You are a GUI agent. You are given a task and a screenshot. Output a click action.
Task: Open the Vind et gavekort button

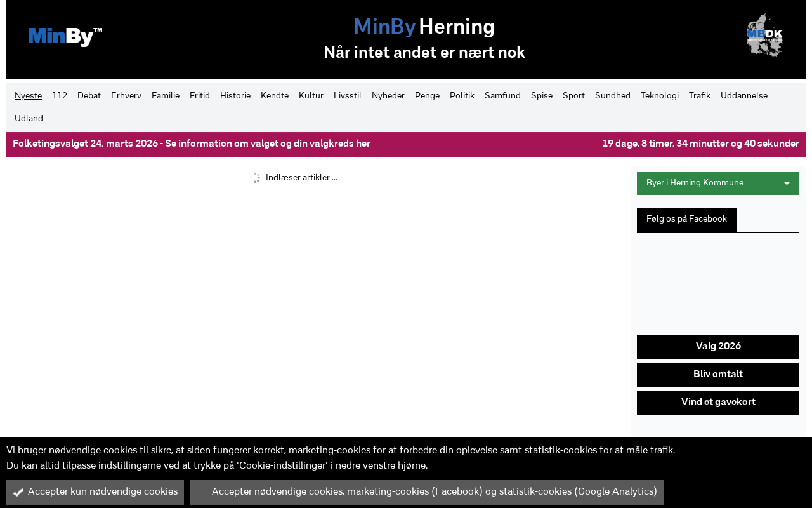(718, 403)
